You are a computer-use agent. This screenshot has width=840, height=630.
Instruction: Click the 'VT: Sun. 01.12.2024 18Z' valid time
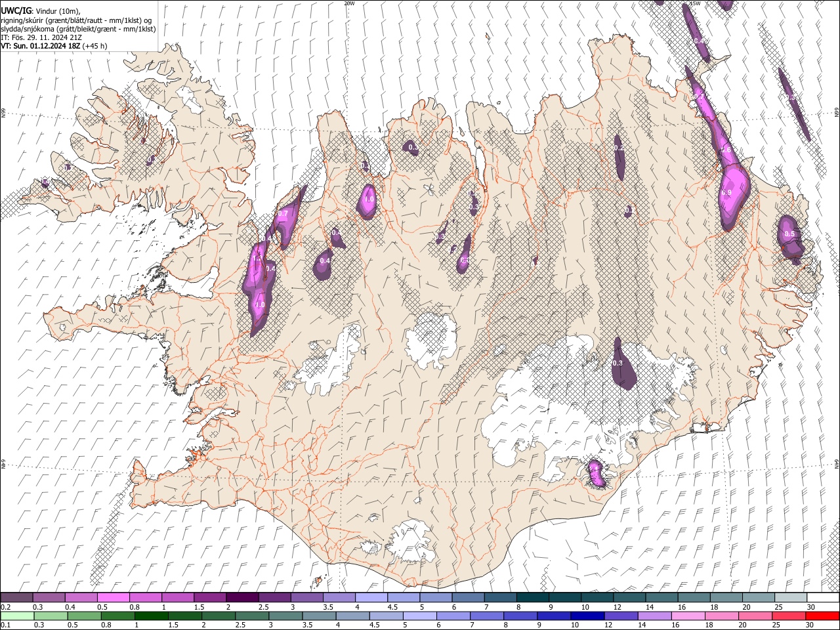[x=41, y=46]
